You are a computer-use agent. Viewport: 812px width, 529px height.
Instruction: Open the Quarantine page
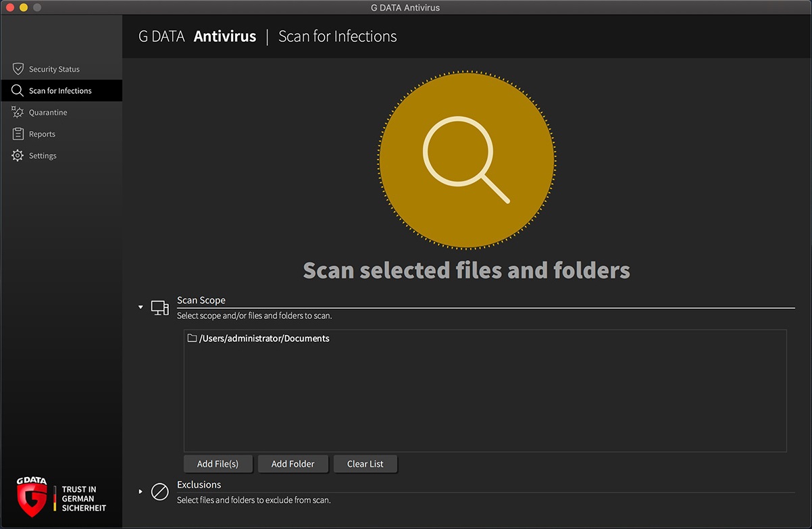pos(48,112)
